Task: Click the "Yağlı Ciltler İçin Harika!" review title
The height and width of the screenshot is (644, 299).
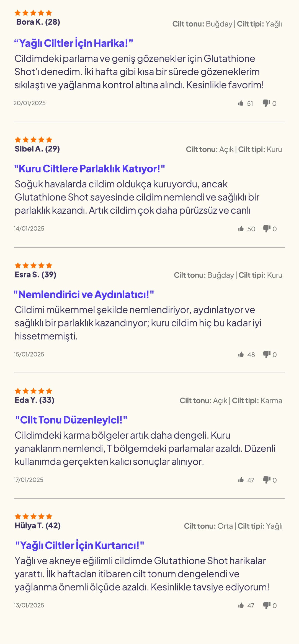Action: (x=74, y=43)
